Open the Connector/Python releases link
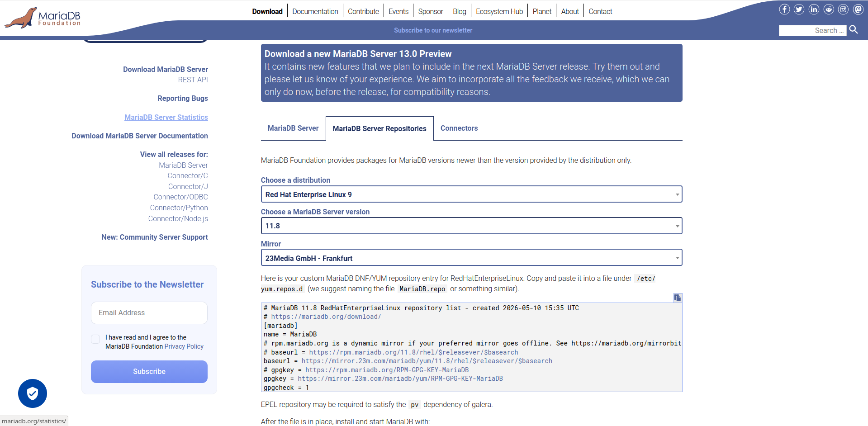 pos(179,208)
